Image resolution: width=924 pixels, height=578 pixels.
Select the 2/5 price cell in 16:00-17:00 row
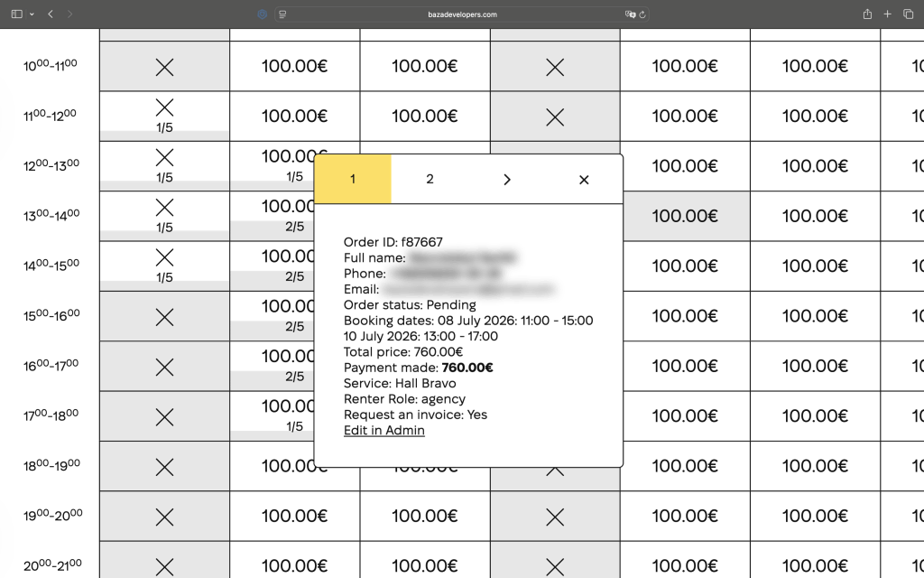pyautogui.click(x=273, y=367)
